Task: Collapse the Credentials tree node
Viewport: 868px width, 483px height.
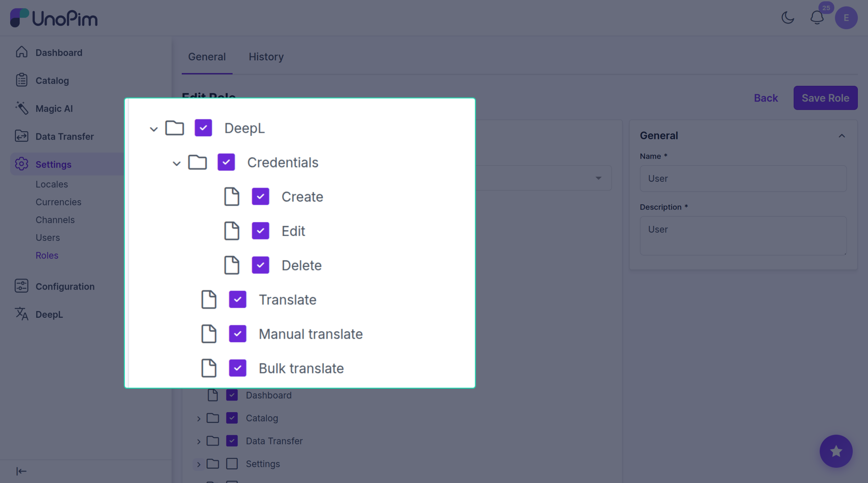Action: click(x=177, y=163)
